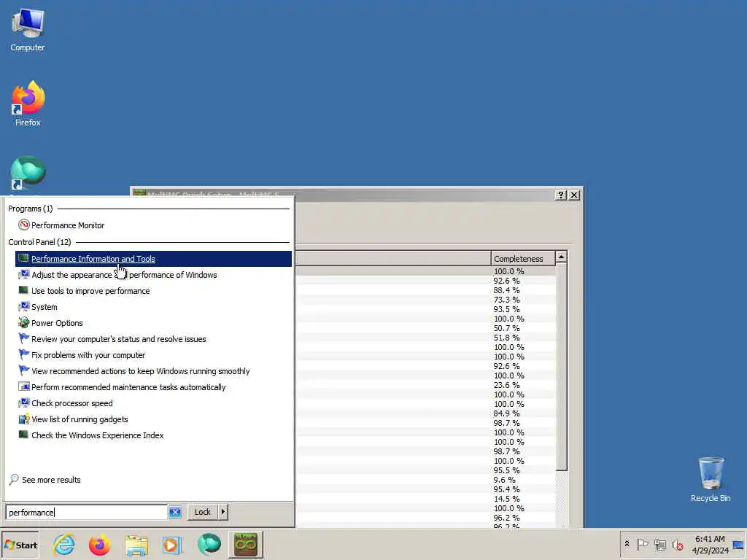The image size is (747, 560).
Task: Click the Show desktop button at the taskbar edge
Action: [x=740, y=545]
